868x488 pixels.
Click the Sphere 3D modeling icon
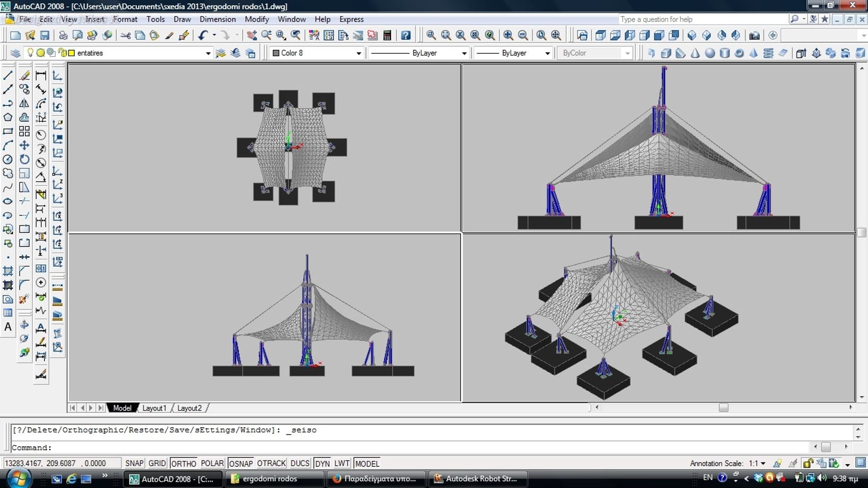pos(710,53)
